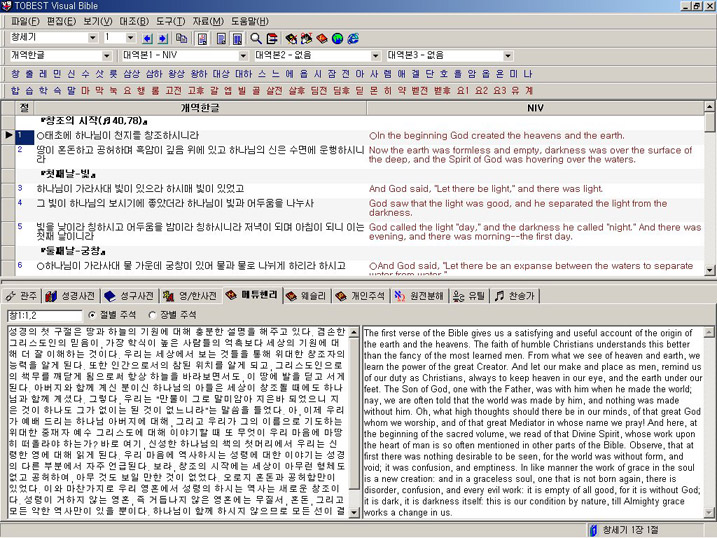Jump to book 살전 in the shortcut bar
717x538 pixels.
274,91
